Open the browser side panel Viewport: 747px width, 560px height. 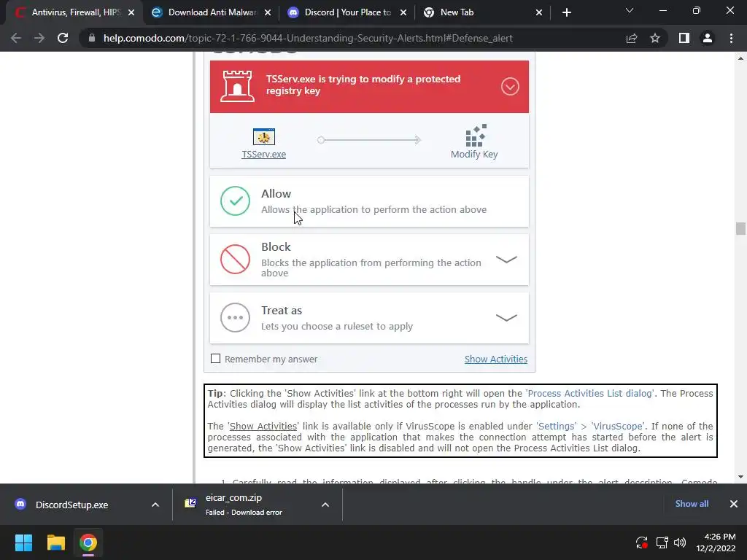(684, 38)
